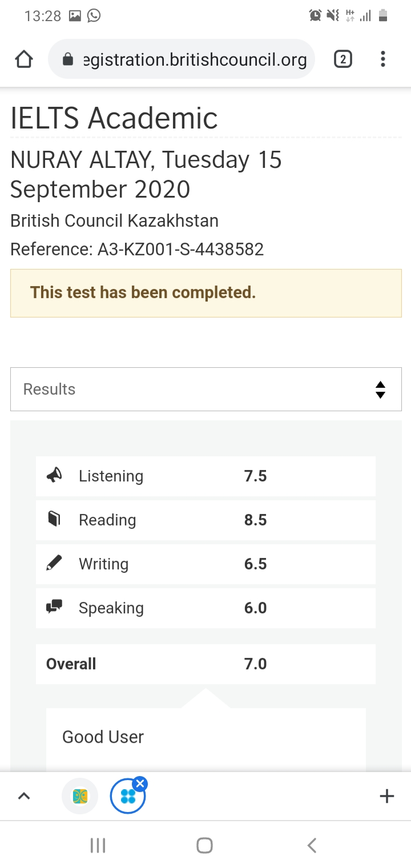The height and width of the screenshot is (868, 411).
Task: Open the Results dropdown selector
Action: coord(205,389)
